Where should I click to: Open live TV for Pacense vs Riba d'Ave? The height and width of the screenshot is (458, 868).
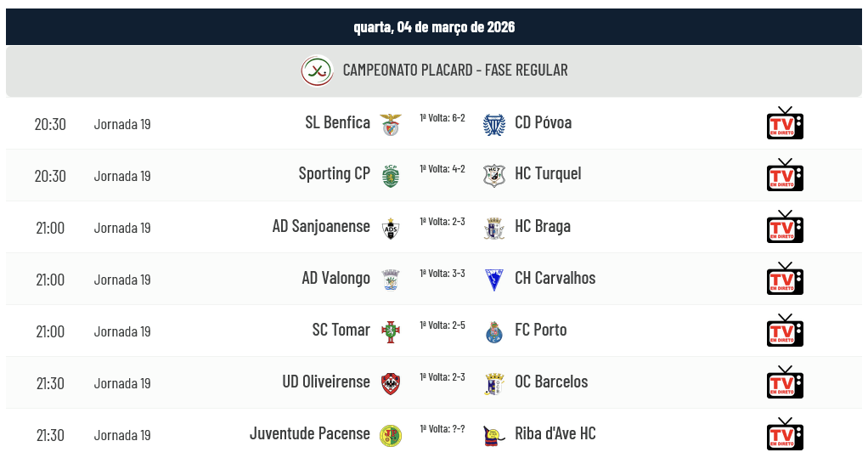click(785, 435)
